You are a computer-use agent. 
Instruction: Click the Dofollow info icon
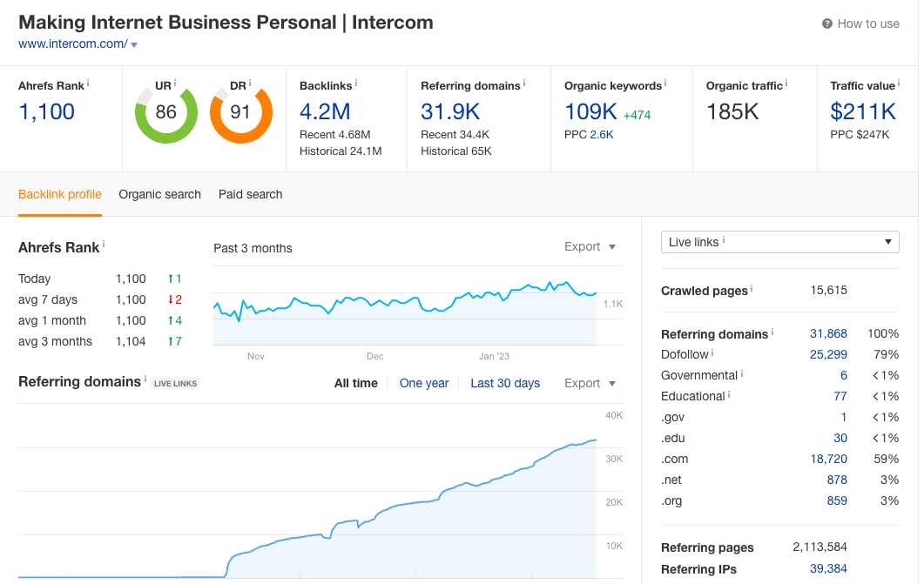pyautogui.click(x=712, y=352)
